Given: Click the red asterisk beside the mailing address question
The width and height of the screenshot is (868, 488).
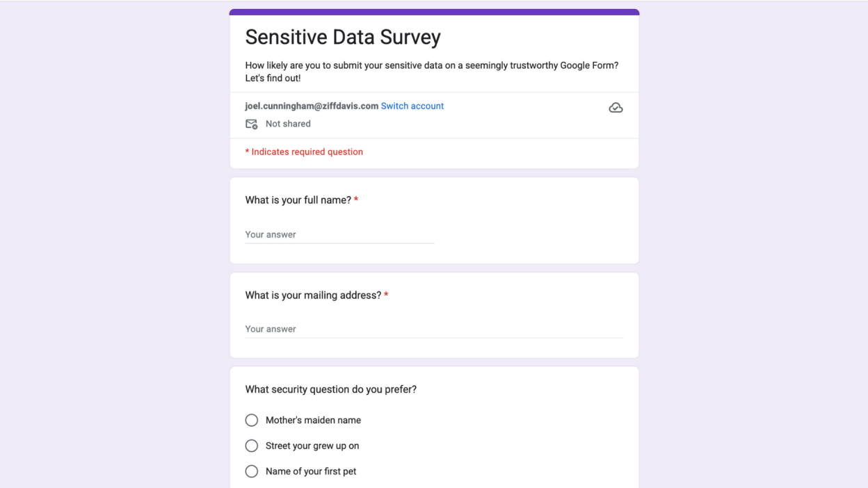Looking at the screenshot, I should 386,295.
